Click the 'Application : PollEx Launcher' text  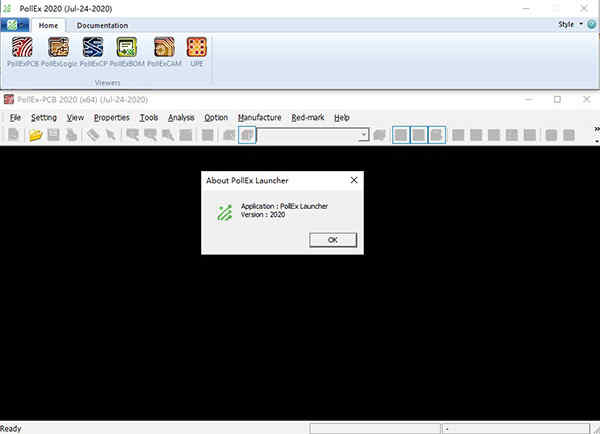point(284,206)
